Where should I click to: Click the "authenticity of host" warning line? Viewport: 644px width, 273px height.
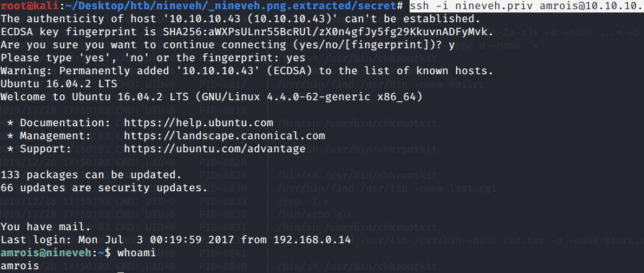(240, 19)
